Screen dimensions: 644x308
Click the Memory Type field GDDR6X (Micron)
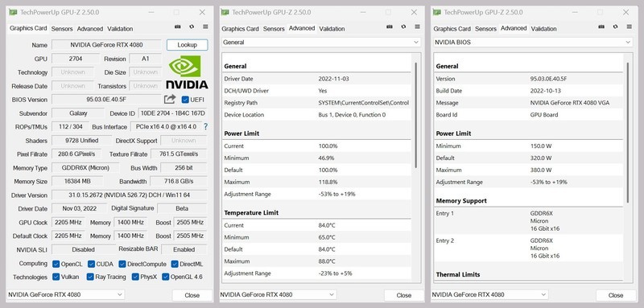[x=85, y=168]
